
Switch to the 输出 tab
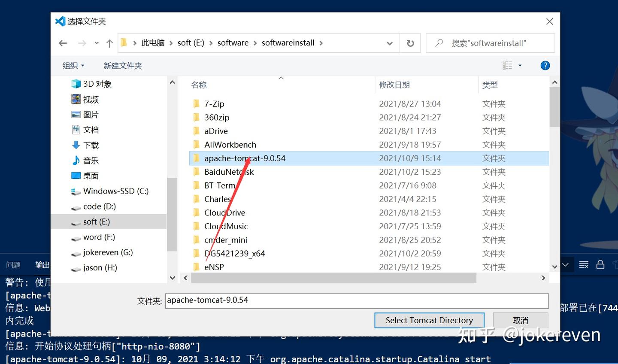[x=42, y=265]
